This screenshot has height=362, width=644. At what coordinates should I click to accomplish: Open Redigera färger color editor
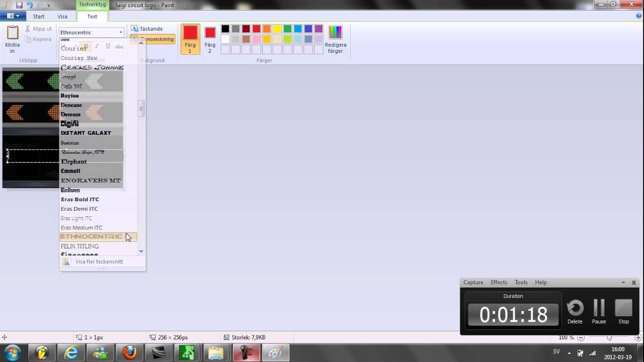click(336, 39)
